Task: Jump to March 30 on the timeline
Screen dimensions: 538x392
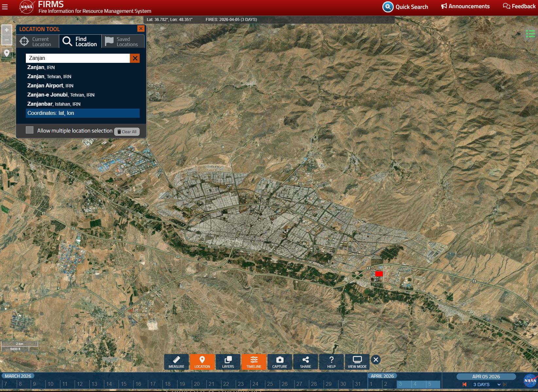Action: pos(343,384)
